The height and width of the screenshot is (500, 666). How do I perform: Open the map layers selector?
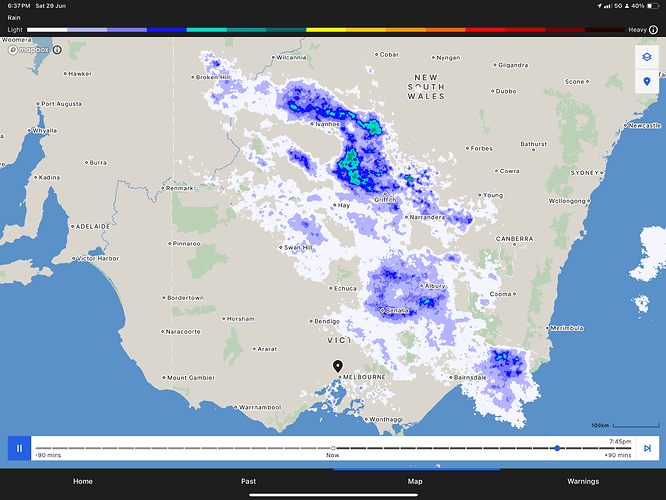point(646,57)
